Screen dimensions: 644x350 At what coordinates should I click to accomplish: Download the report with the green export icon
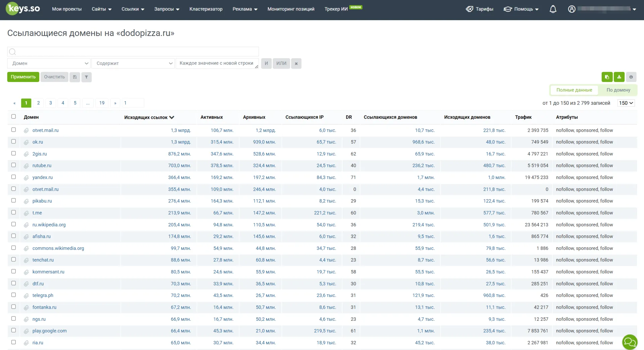point(619,77)
